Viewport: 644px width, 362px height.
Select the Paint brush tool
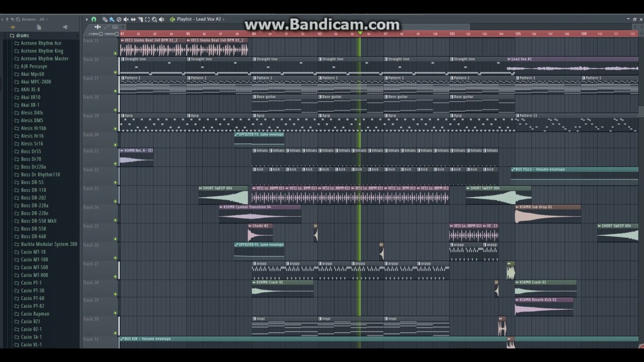(x=112, y=19)
